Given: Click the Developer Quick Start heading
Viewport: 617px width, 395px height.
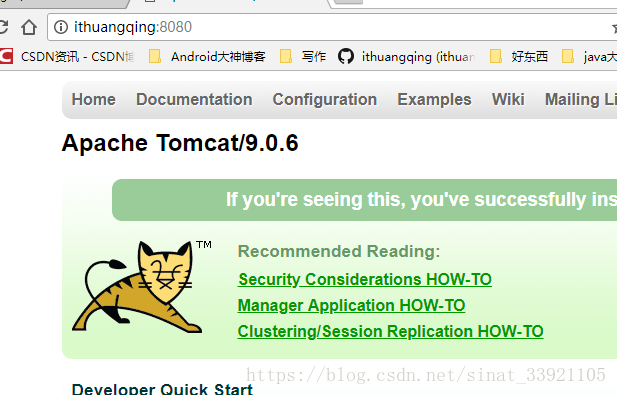Looking at the screenshot, I should [x=162, y=389].
